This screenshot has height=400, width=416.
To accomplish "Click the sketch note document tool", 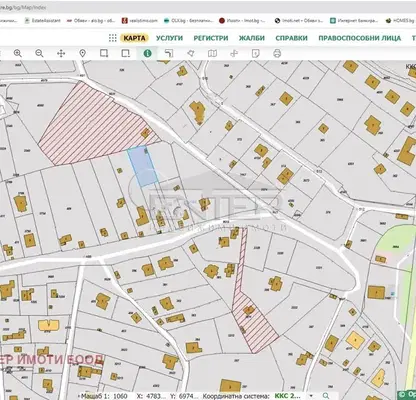I will pyautogui.click(x=256, y=53).
